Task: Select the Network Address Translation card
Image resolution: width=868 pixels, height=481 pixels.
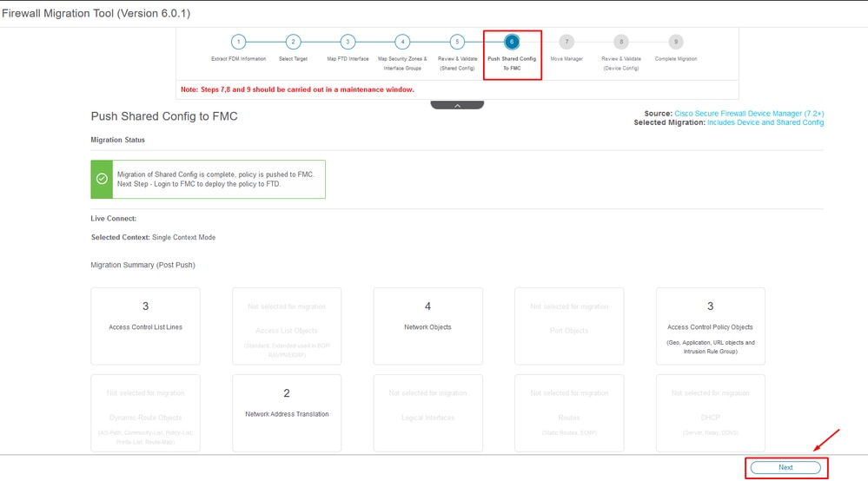Action: click(287, 413)
